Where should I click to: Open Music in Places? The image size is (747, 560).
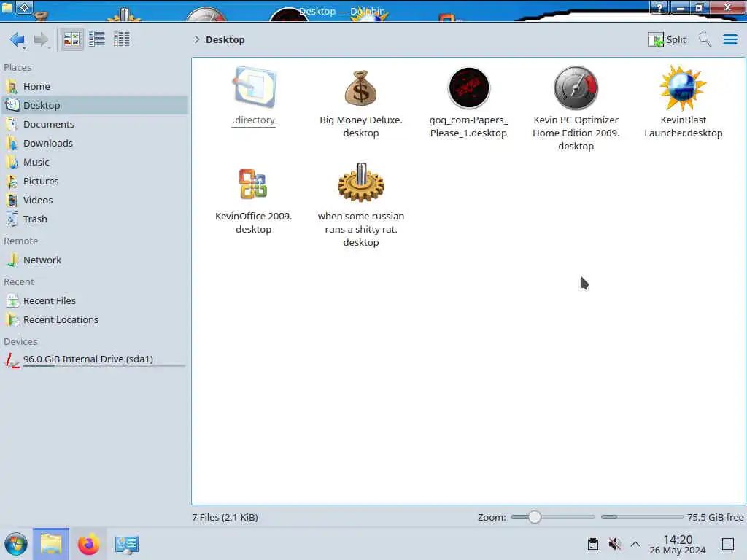tap(94, 163)
